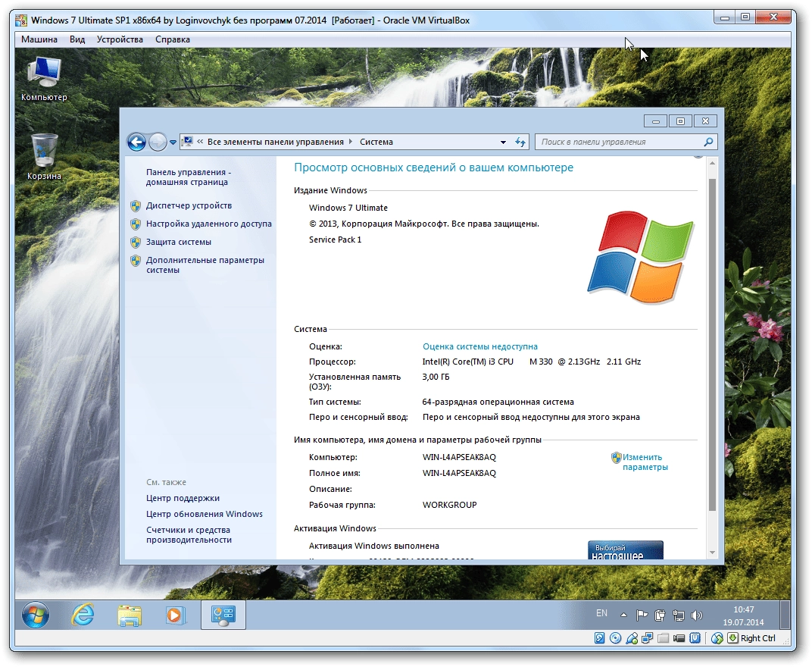Click the magnifier icon in the search box
The image size is (812, 667).
tap(708, 142)
